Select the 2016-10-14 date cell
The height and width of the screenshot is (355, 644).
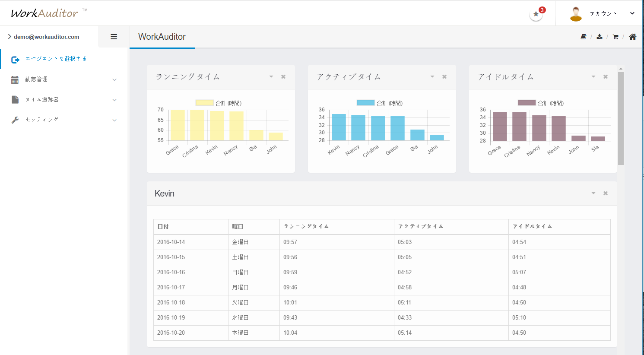click(x=191, y=242)
